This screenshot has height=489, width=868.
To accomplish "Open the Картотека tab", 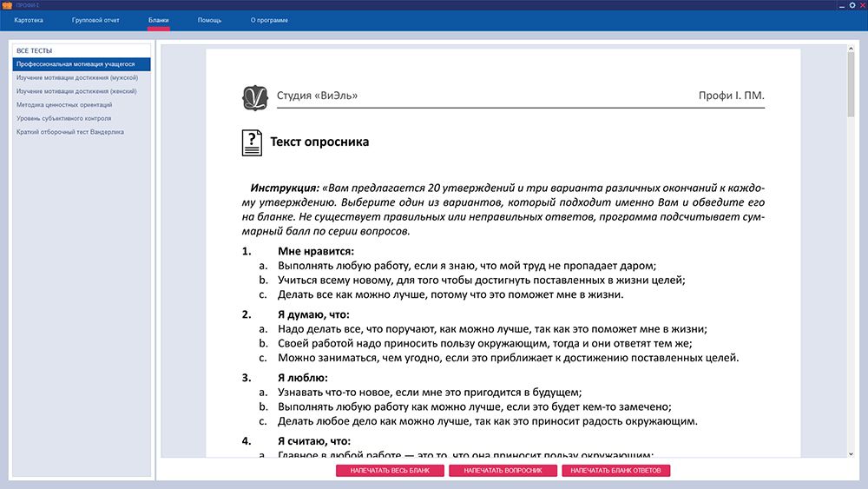I will [x=29, y=20].
